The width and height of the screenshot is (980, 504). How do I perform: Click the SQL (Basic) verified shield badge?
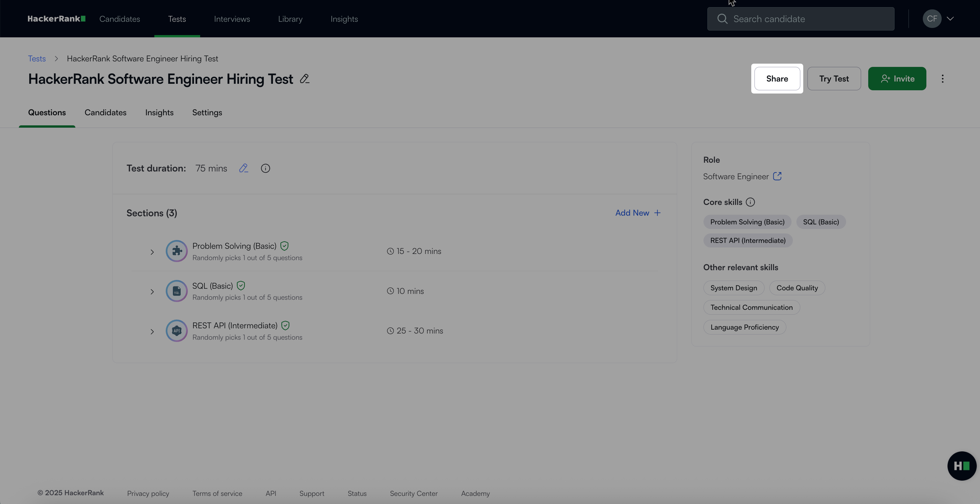pyautogui.click(x=241, y=285)
